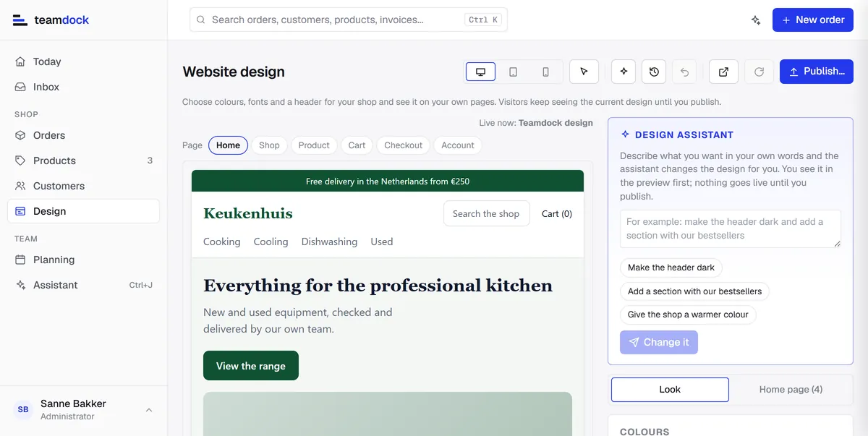Image resolution: width=868 pixels, height=436 pixels.
Task: Select the Checkout page pill
Action: [x=403, y=145]
